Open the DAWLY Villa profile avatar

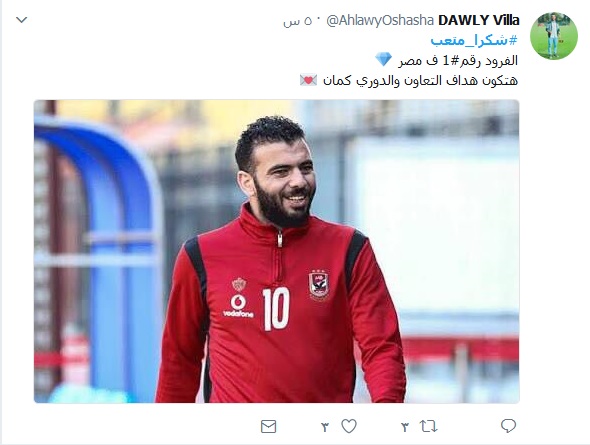click(554, 36)
